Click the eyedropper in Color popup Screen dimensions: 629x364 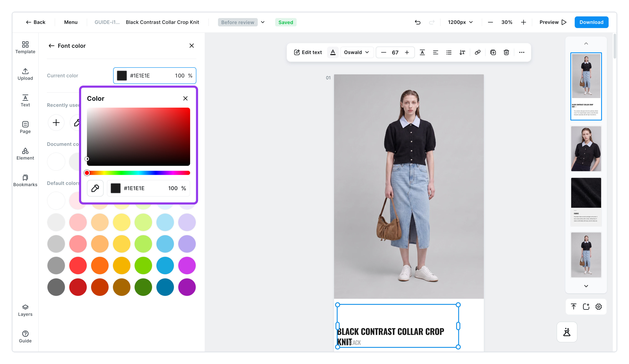click(95, 188)
